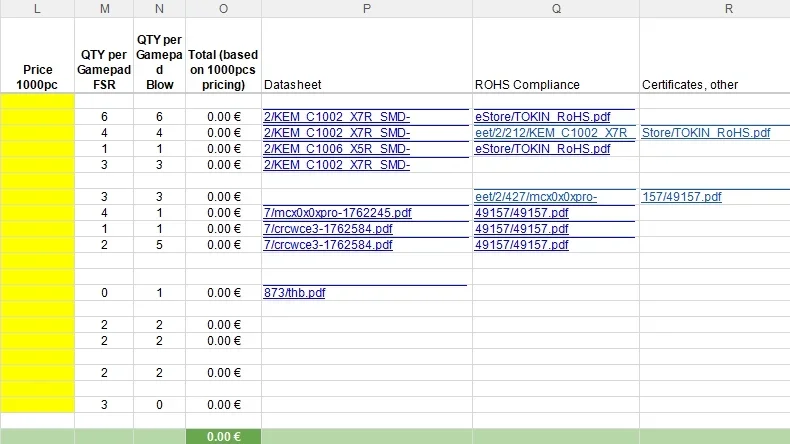790x444 pixels.
Task: Click the "Certificates, other" header cell
Action: point(715,55)
